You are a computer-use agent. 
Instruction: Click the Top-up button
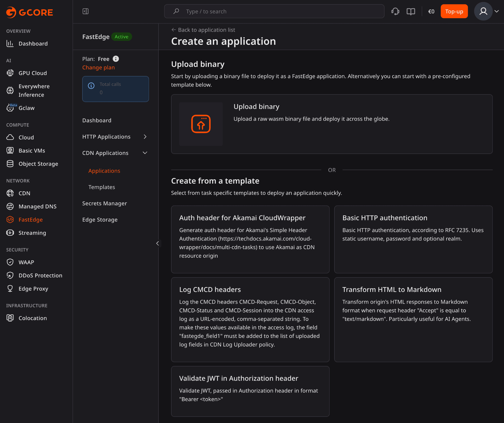click(x=454, y=11)
